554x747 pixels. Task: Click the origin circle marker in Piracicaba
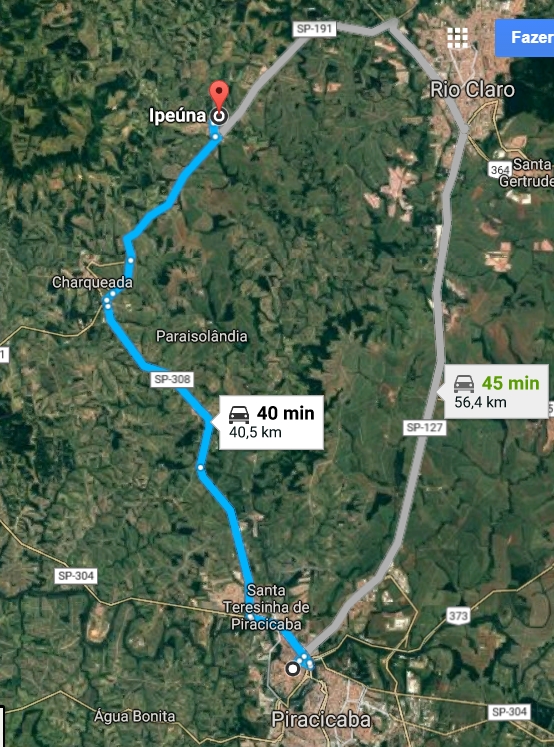pyautogui.click(x=293, y=669)
